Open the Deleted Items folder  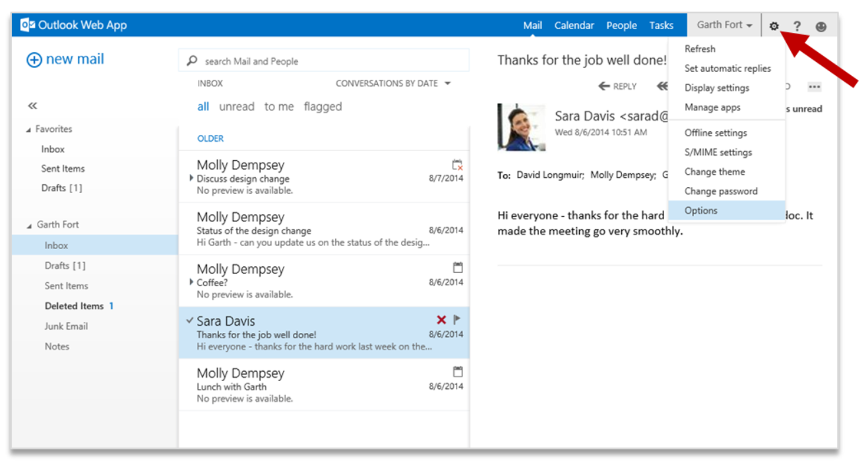coord(74,306)
